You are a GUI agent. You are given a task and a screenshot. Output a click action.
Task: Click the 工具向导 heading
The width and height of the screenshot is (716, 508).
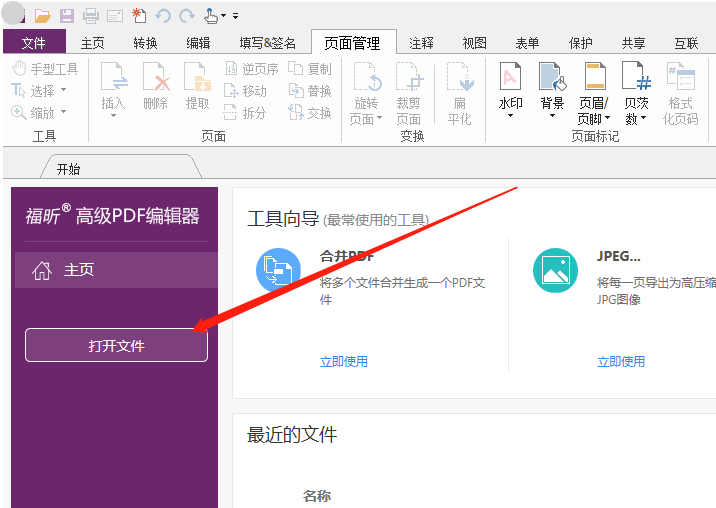pos(283,219)
